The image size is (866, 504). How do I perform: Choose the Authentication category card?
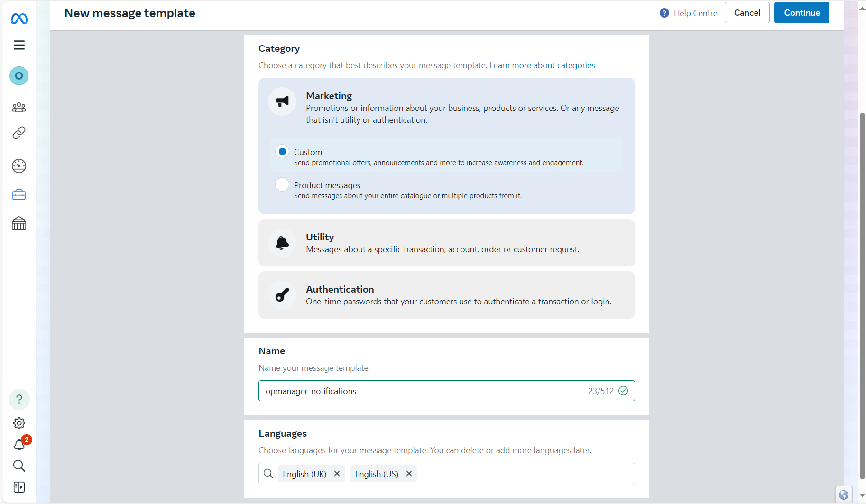pos(446,295)
